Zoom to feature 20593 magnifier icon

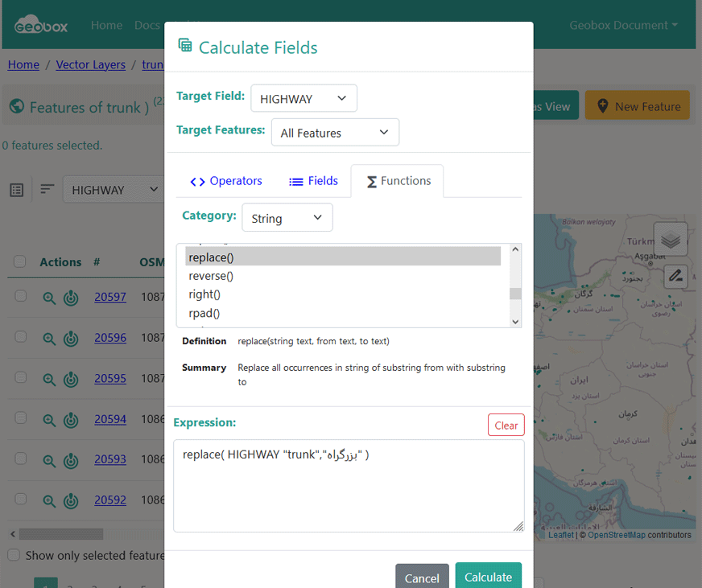(x=49, y=460)
